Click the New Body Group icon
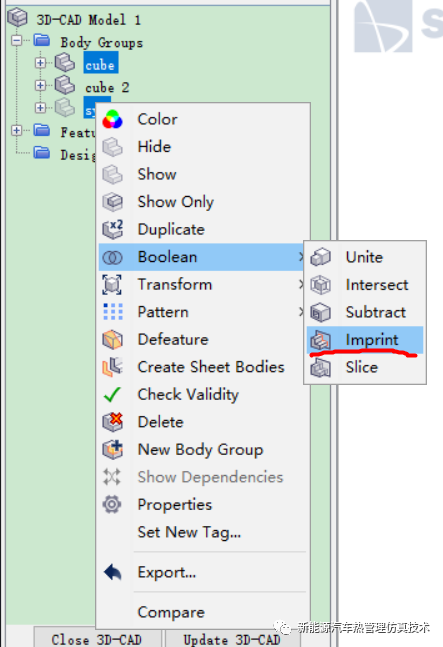 click(113, 449)
